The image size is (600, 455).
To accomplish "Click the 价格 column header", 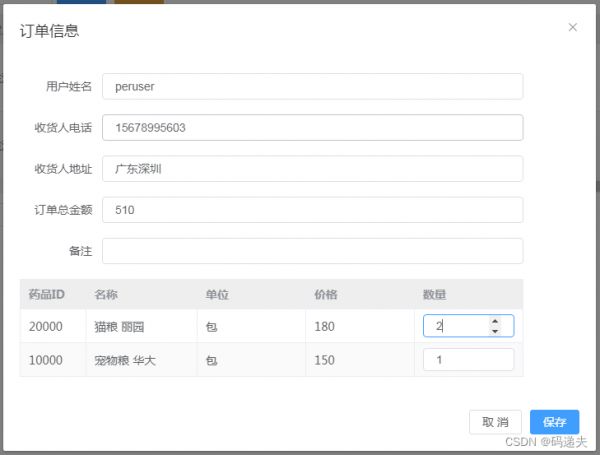I will click(326, 294).
